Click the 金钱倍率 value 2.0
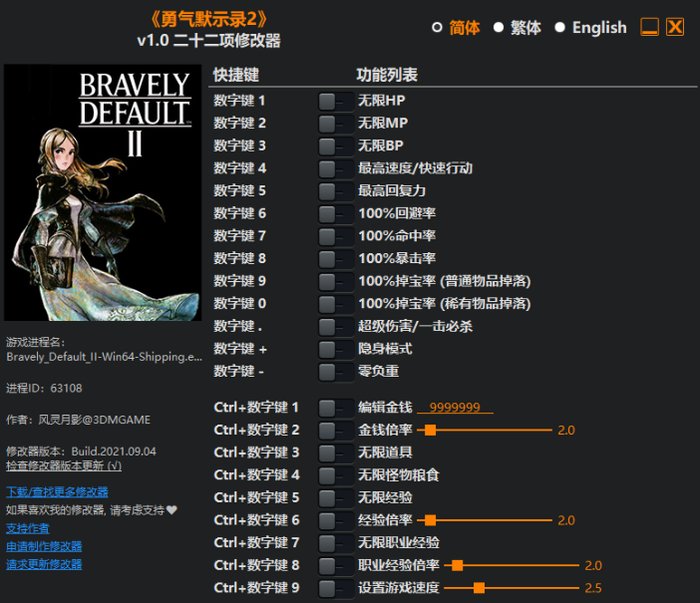 (x=566, y=430)
